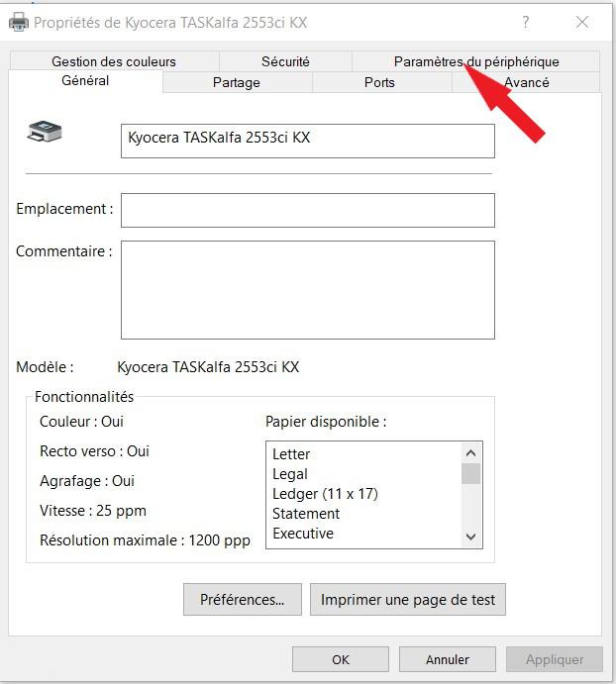Open the Gestion des couleurs tab

point(114,61)
